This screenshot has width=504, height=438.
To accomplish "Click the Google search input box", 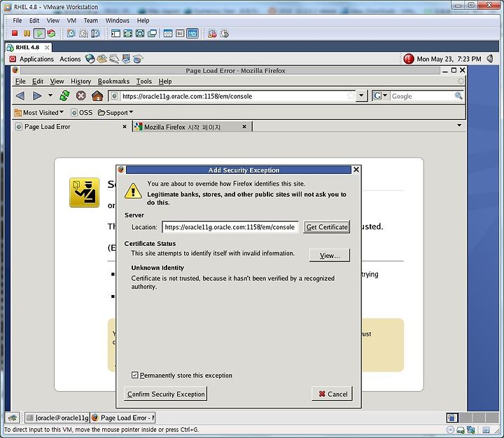I will point(421,96).
